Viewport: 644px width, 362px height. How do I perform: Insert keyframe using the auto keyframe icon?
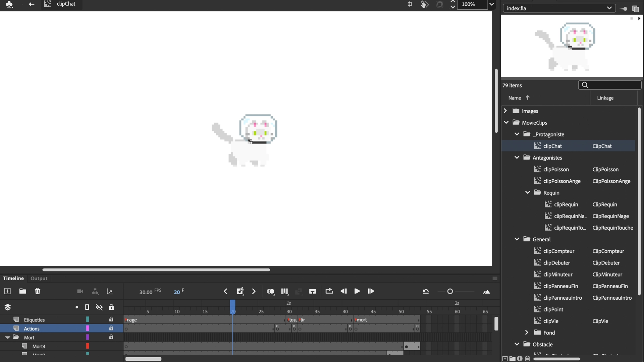tap(240, 291)
